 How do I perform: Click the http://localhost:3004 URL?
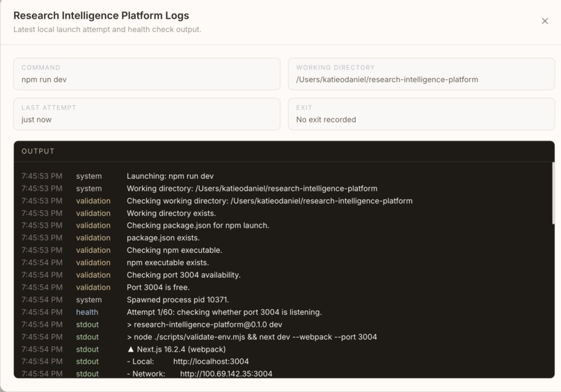point(211,361)
